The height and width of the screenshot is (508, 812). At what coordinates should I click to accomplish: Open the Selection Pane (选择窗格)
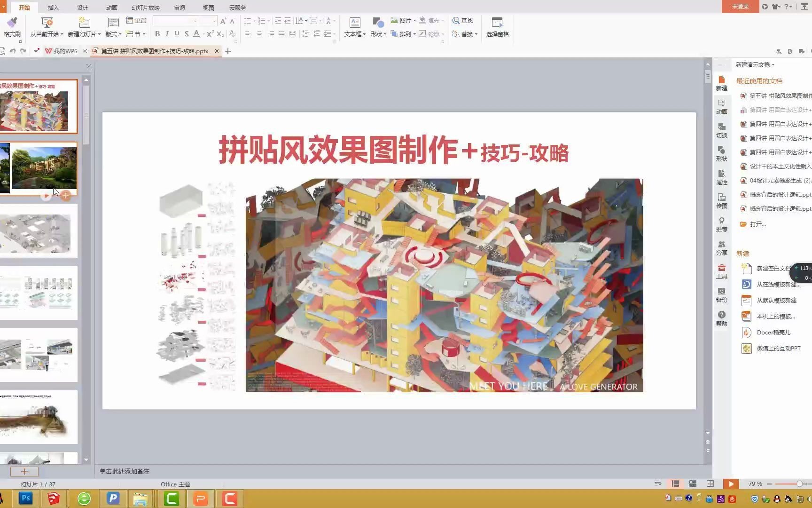(497, 27)
